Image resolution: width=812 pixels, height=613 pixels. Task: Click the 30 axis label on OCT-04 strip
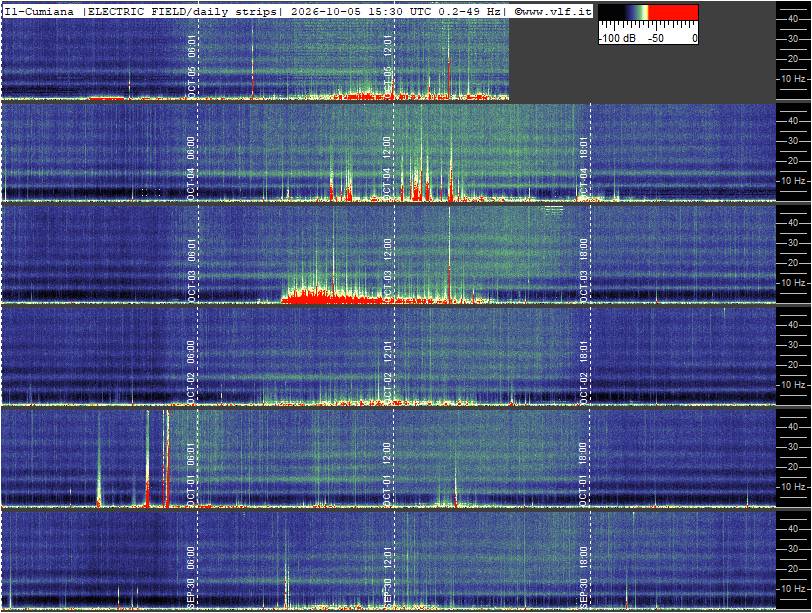point(792,141)
